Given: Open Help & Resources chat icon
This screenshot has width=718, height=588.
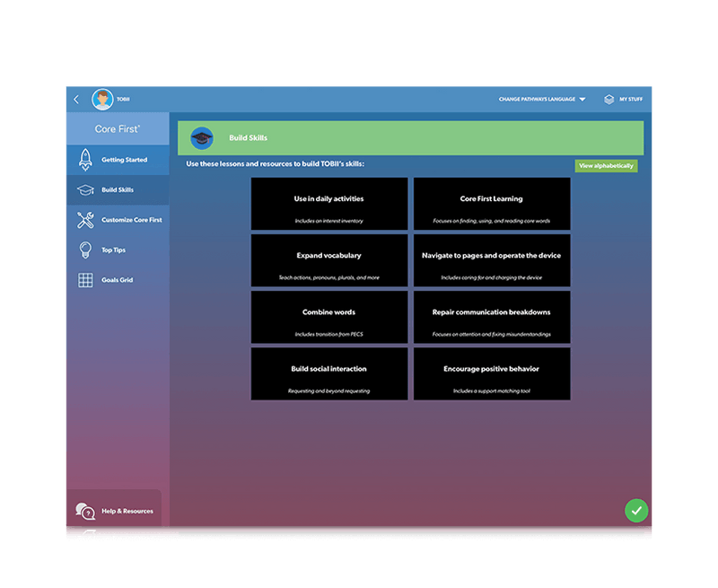Looking at the screenshot, I should pos(85,511).
